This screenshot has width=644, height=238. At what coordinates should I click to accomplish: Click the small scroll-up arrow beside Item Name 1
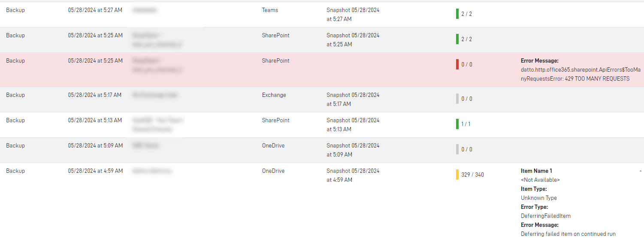pyautogui.click(x=641, y=171)
